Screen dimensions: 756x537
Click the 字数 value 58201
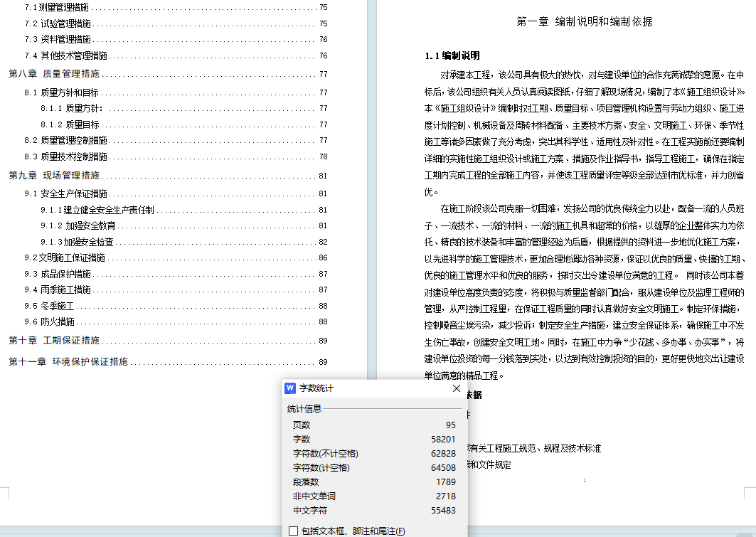click(443, 440)
